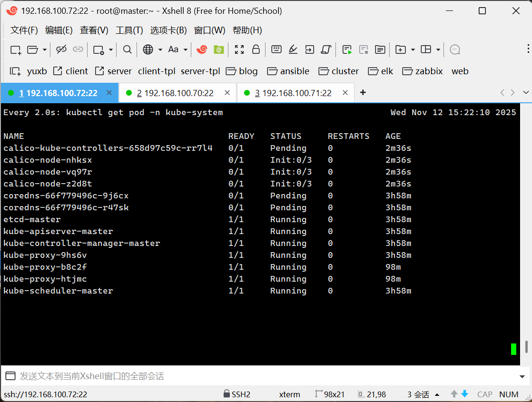Open the 工具(T) menu
532x402 pixels.
click(x=129, y=30)
